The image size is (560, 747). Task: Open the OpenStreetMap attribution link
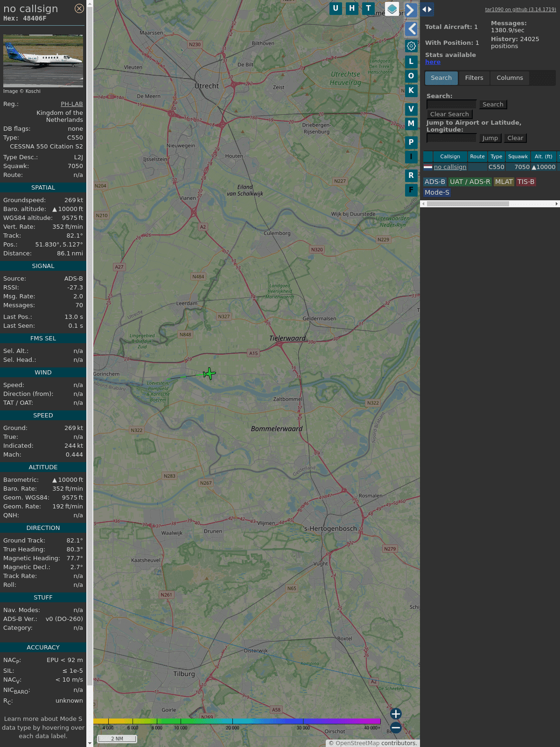[x=357, y=743]
